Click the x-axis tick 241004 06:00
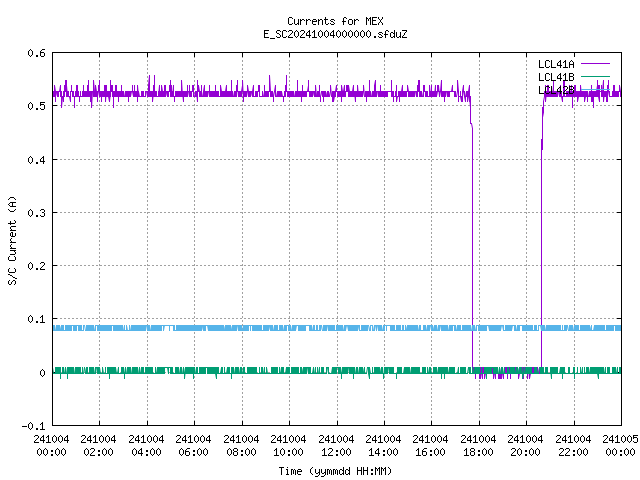The height and width of the screenshot is (480, 640). point(193,446)
